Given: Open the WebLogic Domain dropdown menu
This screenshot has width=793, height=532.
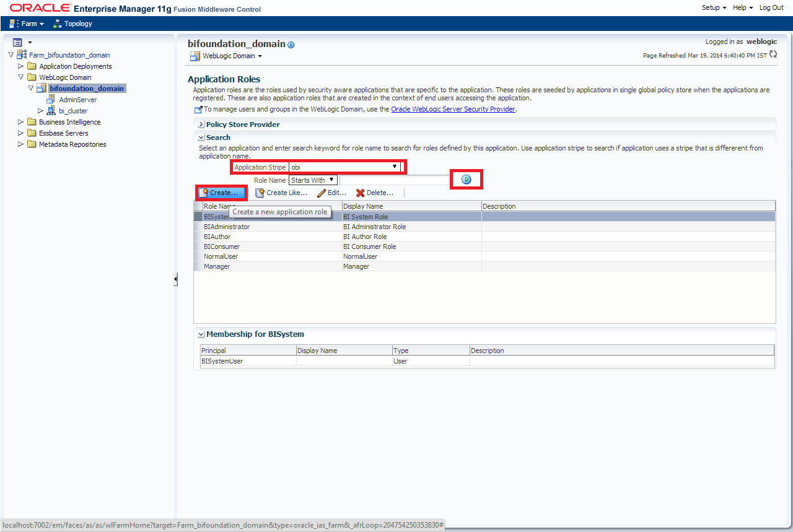Looking at the screenshot, I should coord(232,56).
